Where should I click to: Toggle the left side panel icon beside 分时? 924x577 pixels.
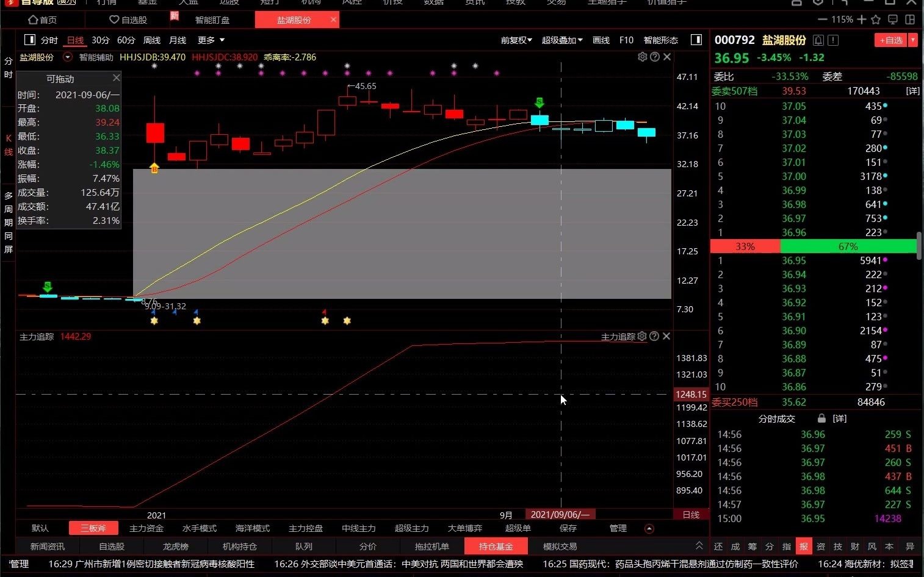pos(29,40)
